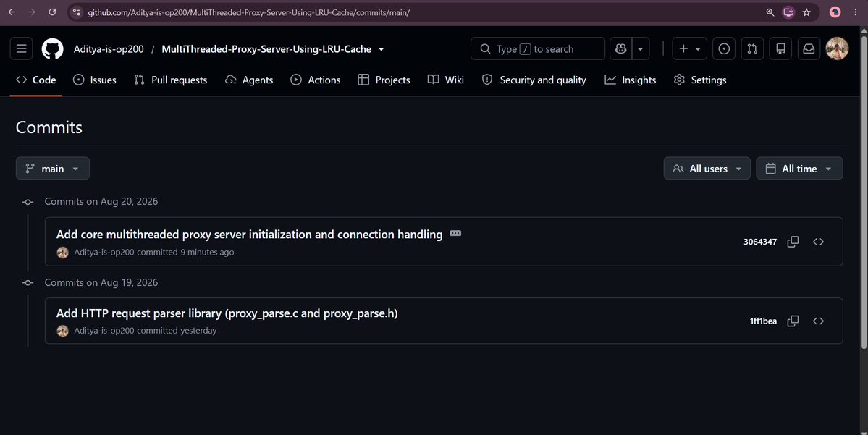Switch to the Projects tab

tap(384, 80)
